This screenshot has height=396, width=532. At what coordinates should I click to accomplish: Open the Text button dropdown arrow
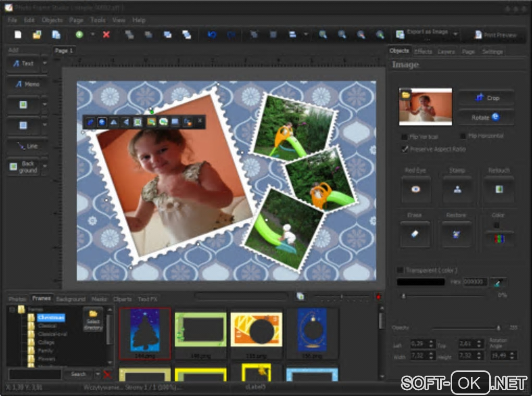point(45,63)
